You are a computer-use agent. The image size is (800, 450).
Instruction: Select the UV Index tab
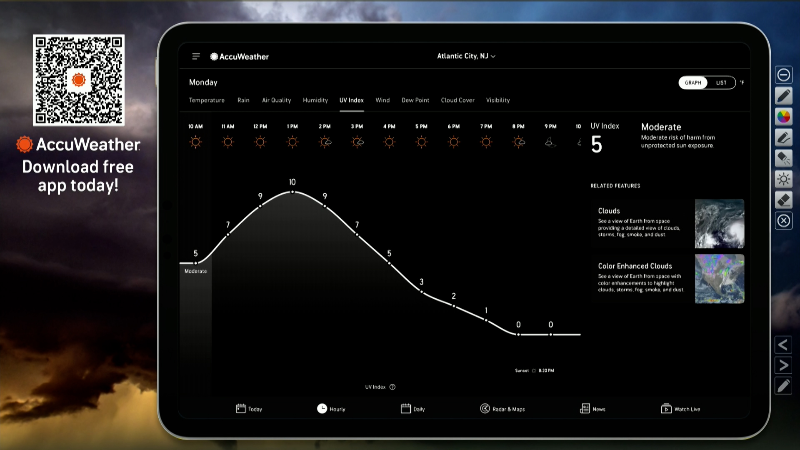[x=352, y=100]
